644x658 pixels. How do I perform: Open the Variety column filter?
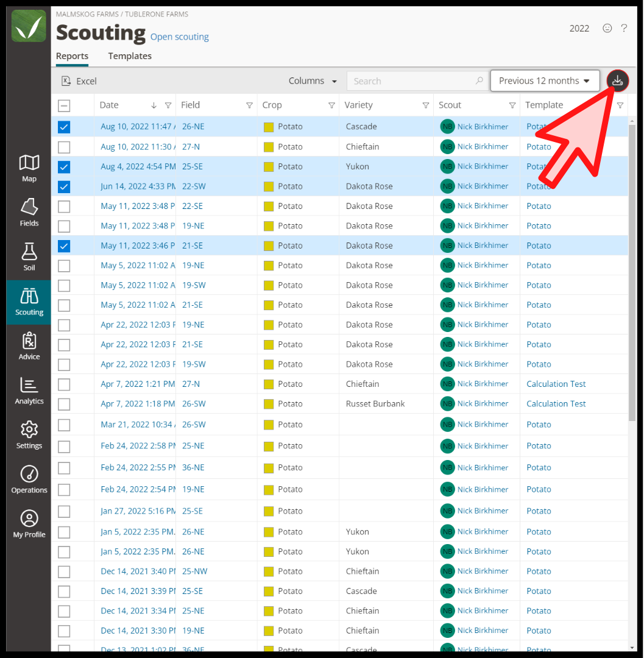425,105
